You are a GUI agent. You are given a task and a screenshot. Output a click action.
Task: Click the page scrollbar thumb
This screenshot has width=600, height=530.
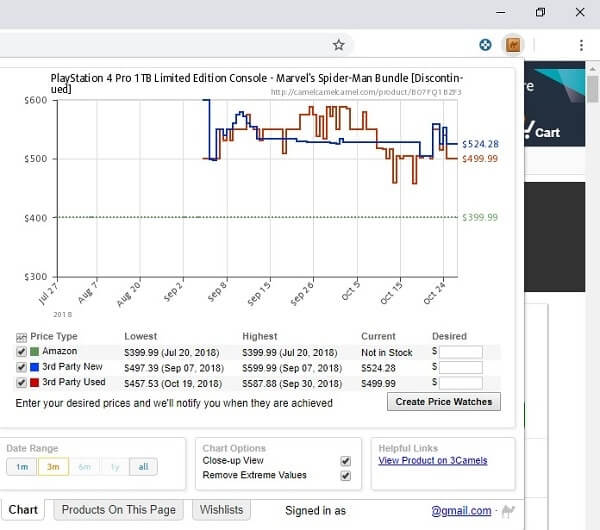tap(593, 89)
